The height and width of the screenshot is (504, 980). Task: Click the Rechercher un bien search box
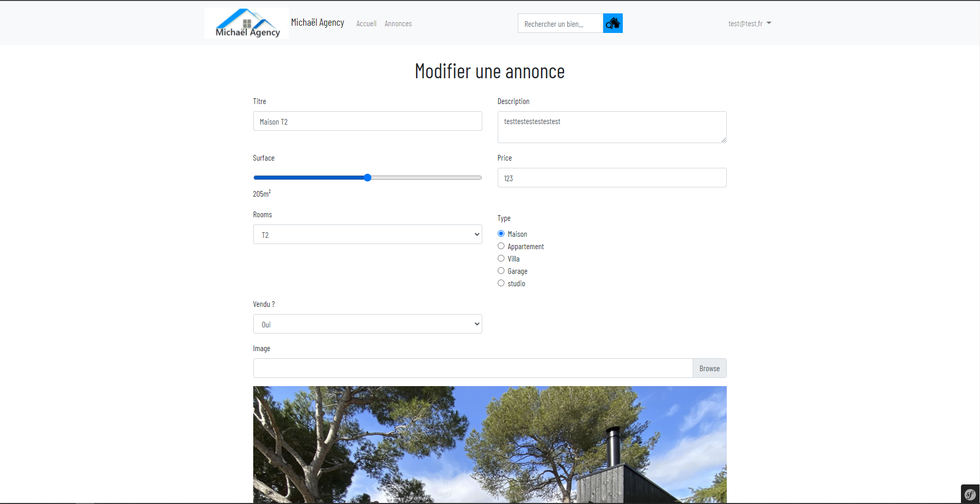[x=560, y=24]
